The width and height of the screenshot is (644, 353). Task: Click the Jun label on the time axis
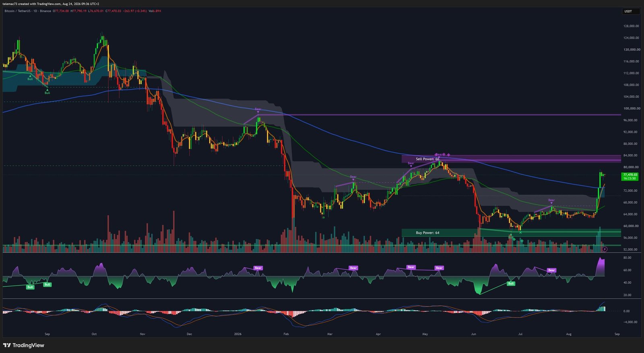pyautogui.click(x=473, y=334)
